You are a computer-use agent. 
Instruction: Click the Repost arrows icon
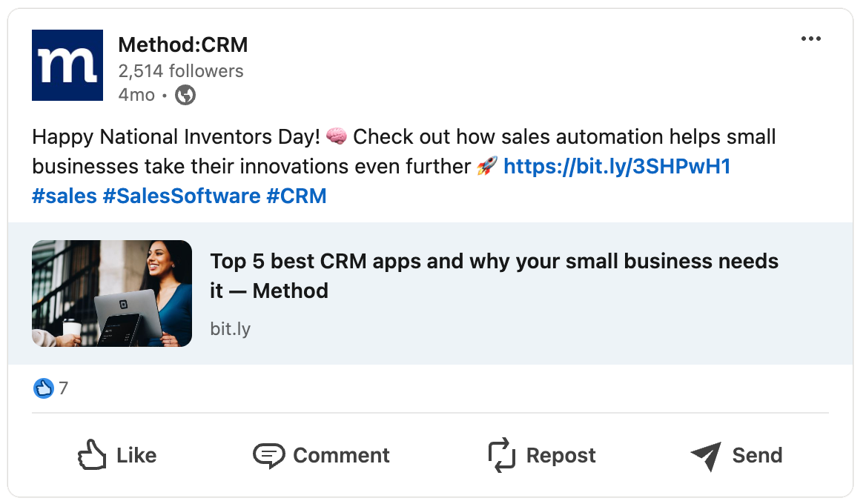click(x=501, y=455)
